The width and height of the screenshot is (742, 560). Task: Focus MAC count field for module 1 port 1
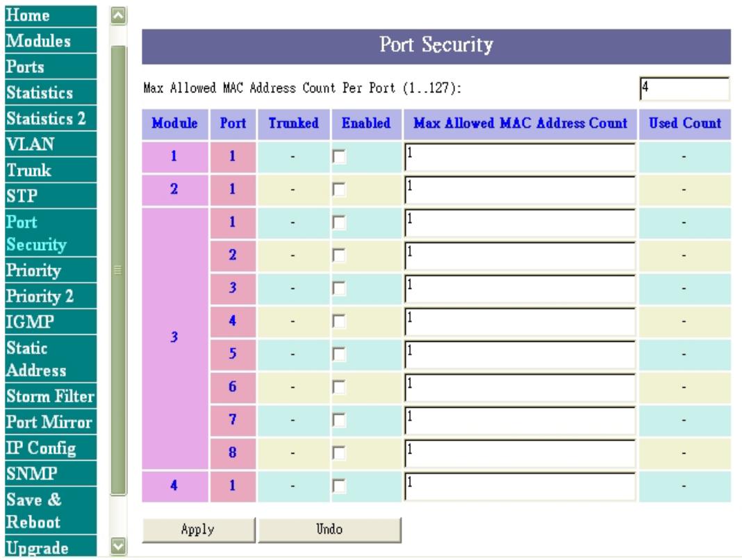(520, 157)
